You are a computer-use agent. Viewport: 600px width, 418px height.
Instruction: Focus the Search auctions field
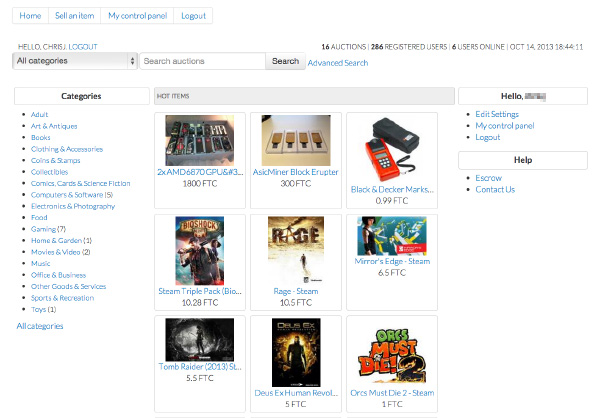pos(202,61)
